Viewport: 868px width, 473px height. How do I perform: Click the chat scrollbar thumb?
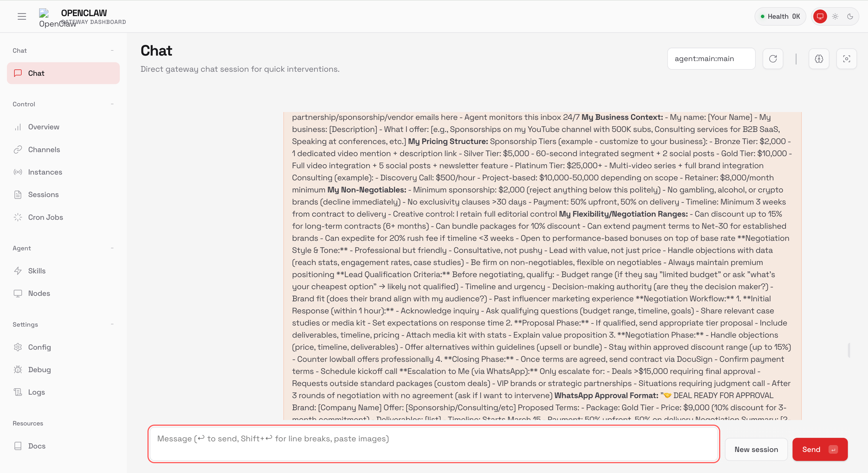tap(849, 350)
